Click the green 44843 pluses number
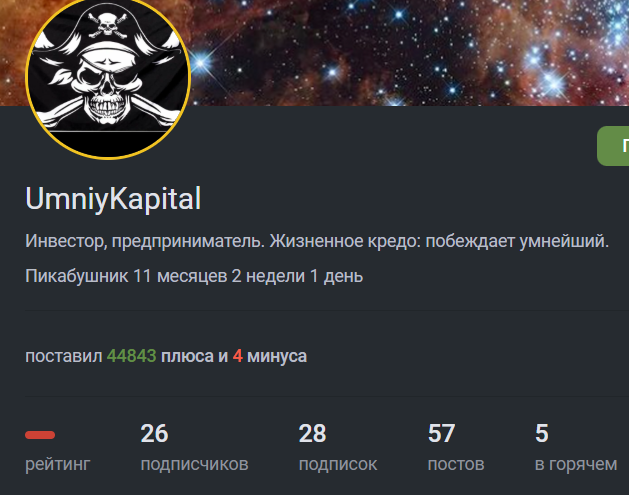629x495 pixels. [132, 356]
